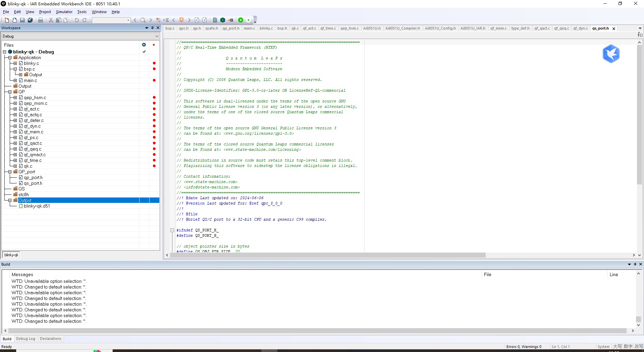Close the Build panel

(640, 264)
